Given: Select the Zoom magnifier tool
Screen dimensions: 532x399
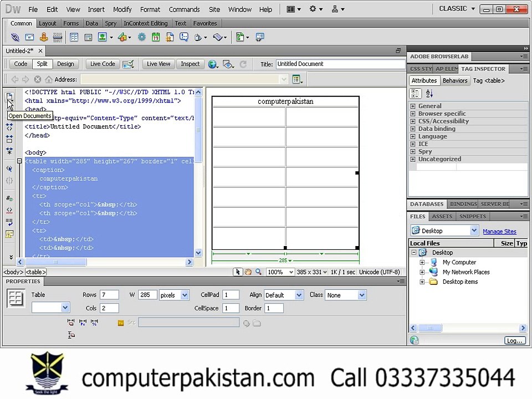Looking at the screenshot, I should click(x=259, y=272).
